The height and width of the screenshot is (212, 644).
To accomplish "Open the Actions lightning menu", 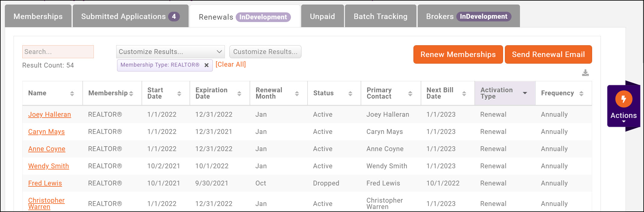I will 623,106.
